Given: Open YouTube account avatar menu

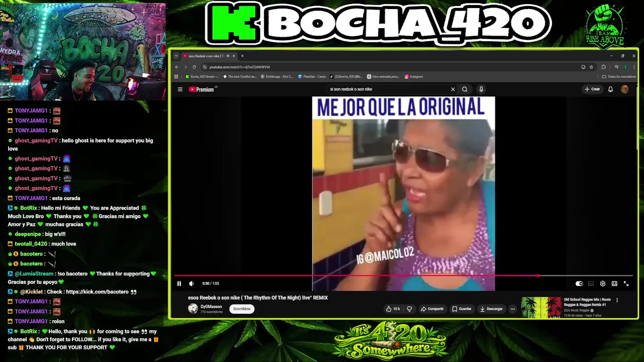Looking at the screenshot, I should [x=624, y=89].
